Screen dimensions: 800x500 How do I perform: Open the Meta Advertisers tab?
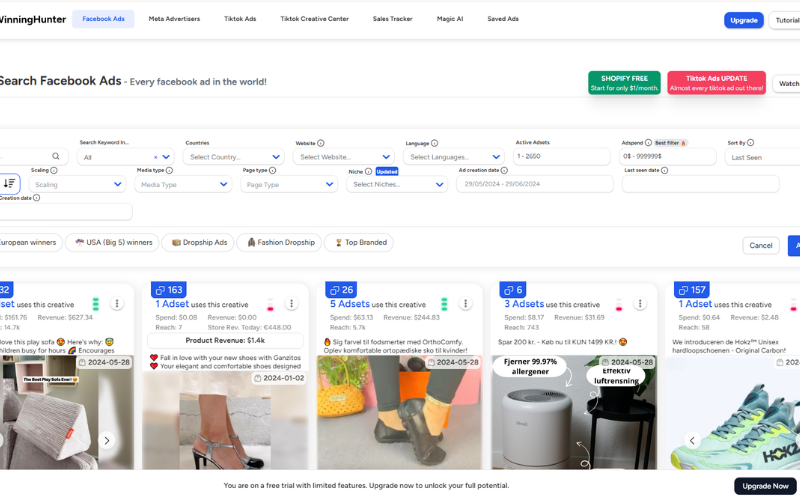(174, 19)
